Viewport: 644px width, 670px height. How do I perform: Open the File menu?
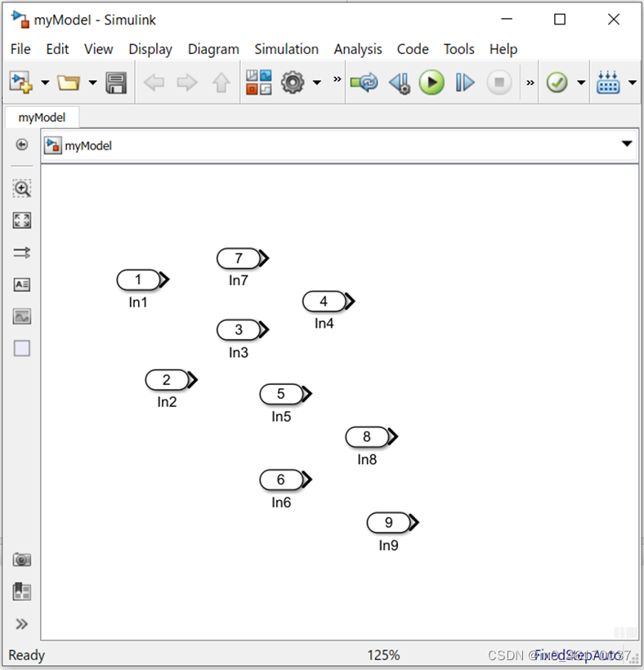point(20,49)
